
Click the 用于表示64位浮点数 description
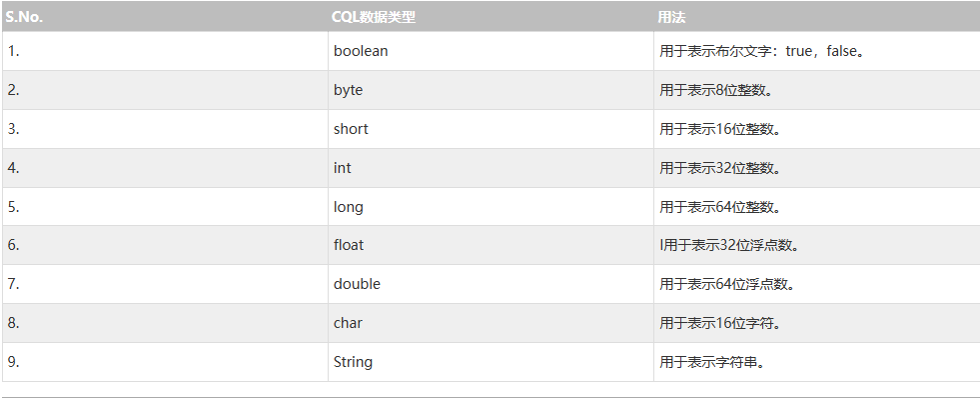[728, 284]
